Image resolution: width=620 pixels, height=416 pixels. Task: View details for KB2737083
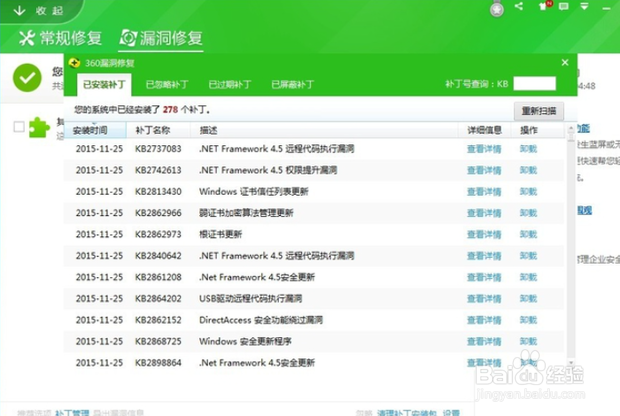click(x=484, y=149)
